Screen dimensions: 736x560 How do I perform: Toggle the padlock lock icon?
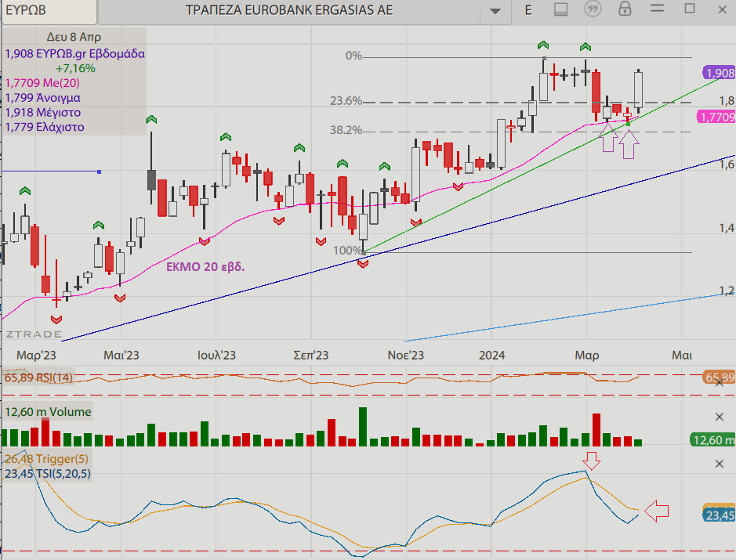point(625,9)
